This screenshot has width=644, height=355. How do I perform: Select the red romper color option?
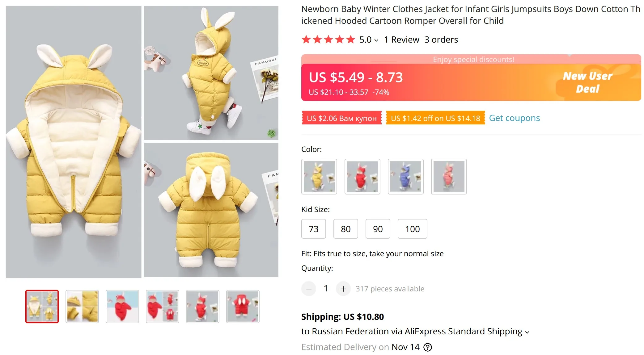pos(362,177)
